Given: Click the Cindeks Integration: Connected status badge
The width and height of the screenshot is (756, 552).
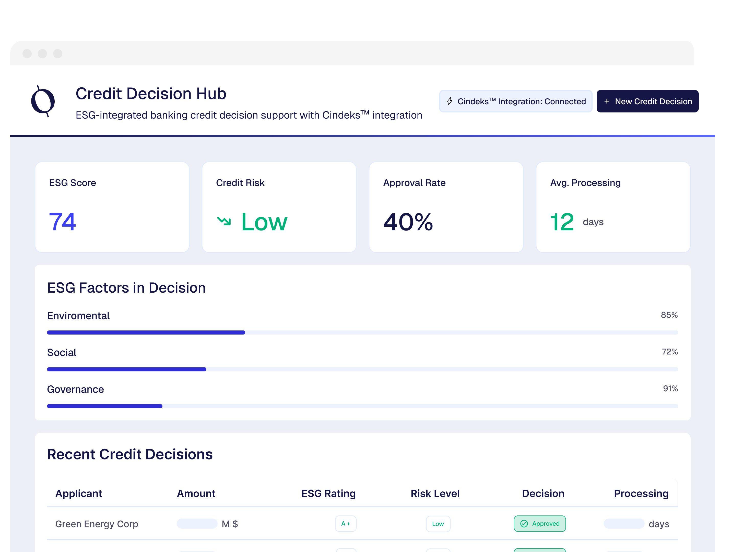Looking at the screenshot, I should [515, 101].
